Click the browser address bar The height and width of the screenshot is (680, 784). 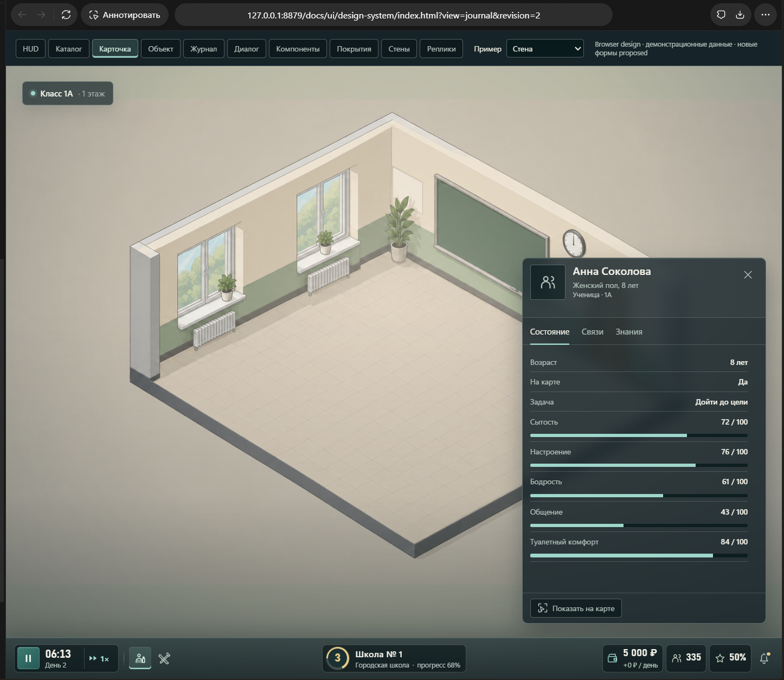[x=394, y=15]
